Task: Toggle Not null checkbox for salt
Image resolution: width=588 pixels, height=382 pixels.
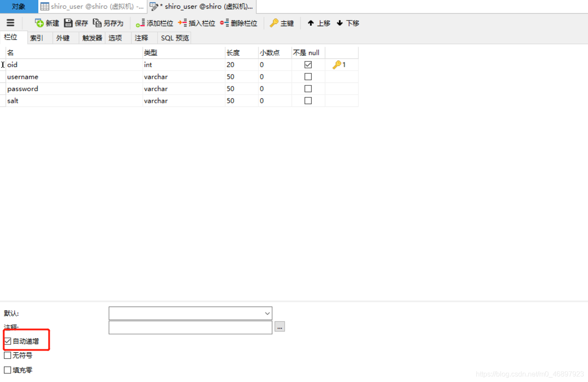Action: click(308, 101)
